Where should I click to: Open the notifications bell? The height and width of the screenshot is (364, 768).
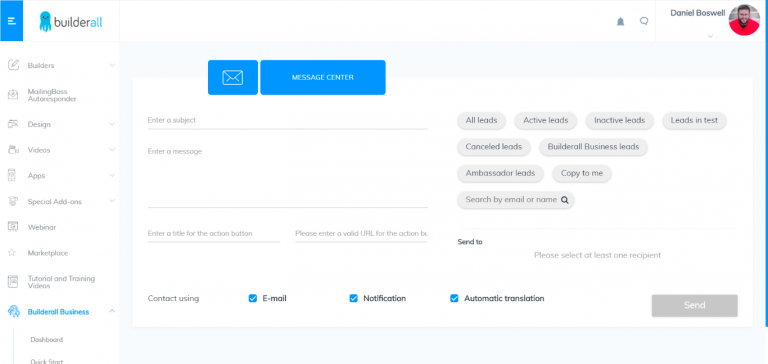(x=621, y=22)
